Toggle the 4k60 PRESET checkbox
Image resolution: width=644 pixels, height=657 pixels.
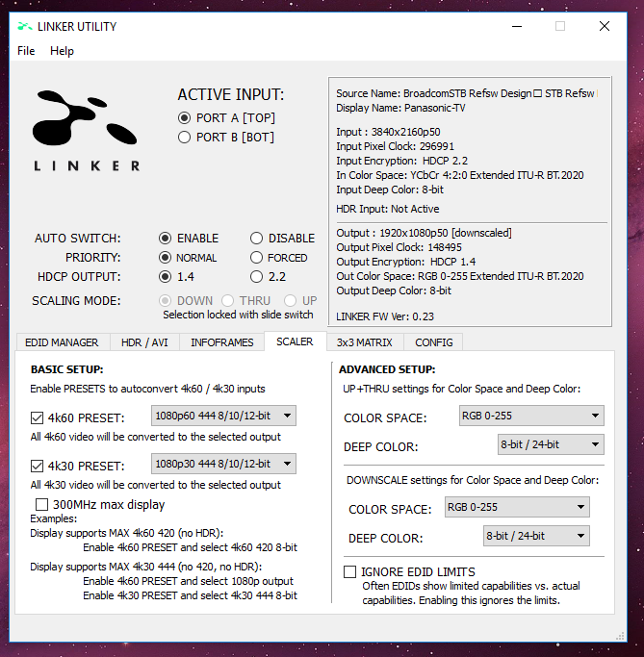38,417
